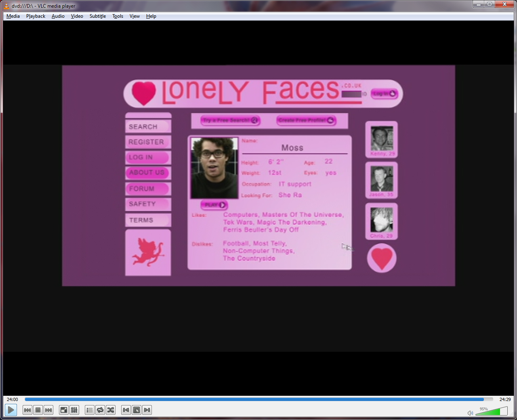Open the Playback menu

36,16
